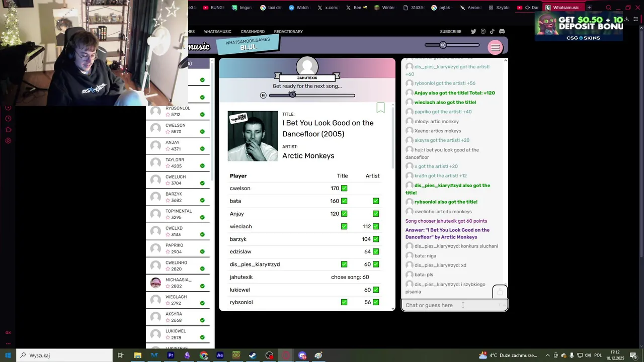Select AKSYRA in the player list

coord(178,317)
